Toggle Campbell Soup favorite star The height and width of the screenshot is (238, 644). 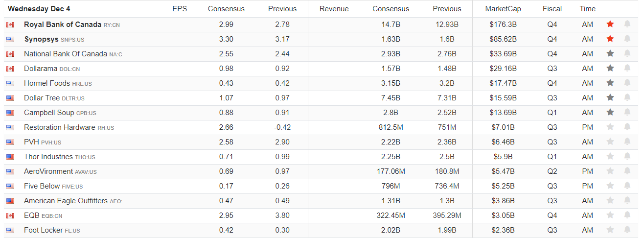610,112
